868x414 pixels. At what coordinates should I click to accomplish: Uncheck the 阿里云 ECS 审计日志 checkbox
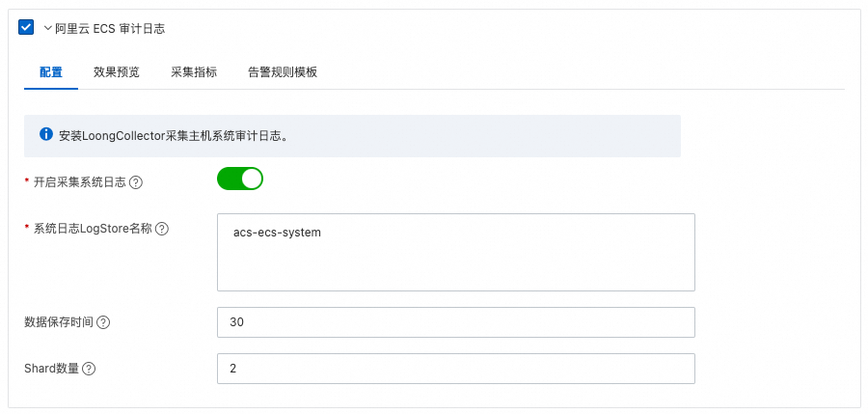[x=26, y=27]
